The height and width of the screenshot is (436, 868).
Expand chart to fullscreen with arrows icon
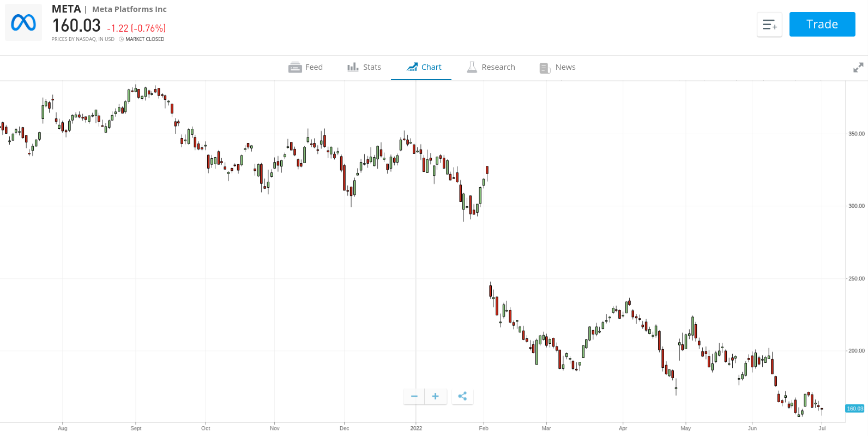(858, 67)
